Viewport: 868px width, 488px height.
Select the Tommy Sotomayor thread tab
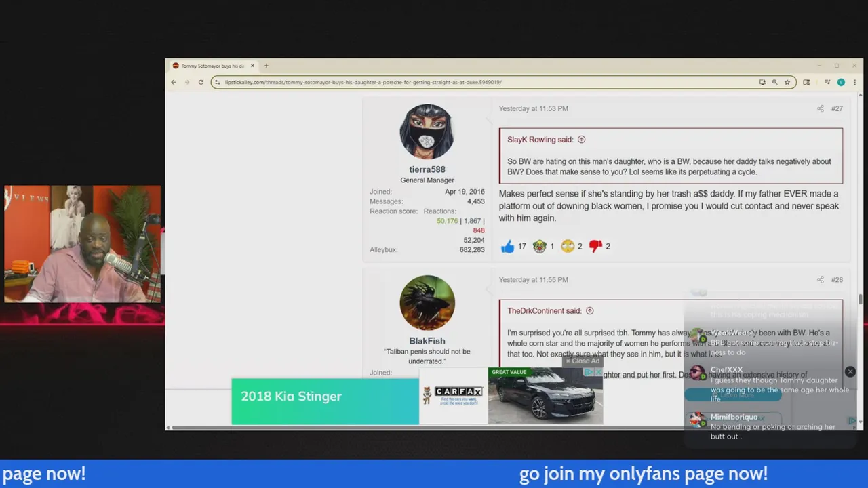[214, 66]
